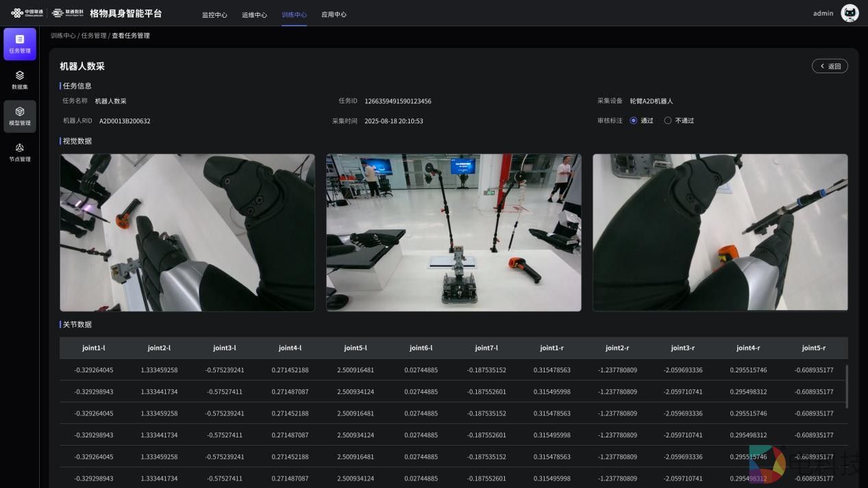Open the 节点管理 sidebar icon

point(19,152)
